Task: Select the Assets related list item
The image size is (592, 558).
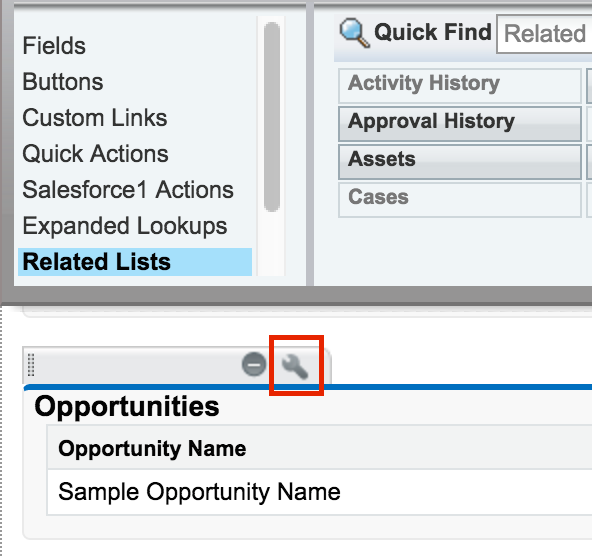Action: point(459,162)
